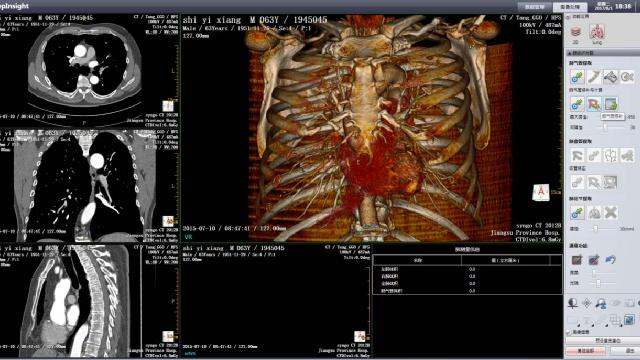Switch to the active top-right tab
Viewport: 640px width, 360px height.
tap(570, 7)
